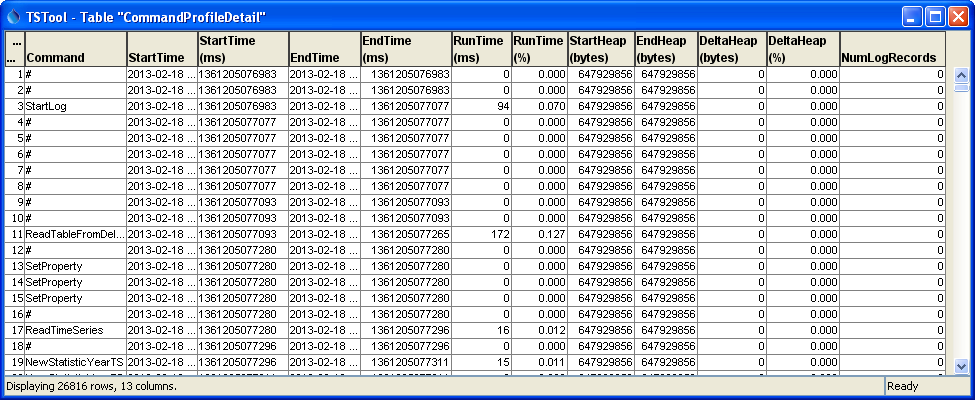Click the RunTime value 172 cell
975x400 pixels.
click(x=480, y=234)
